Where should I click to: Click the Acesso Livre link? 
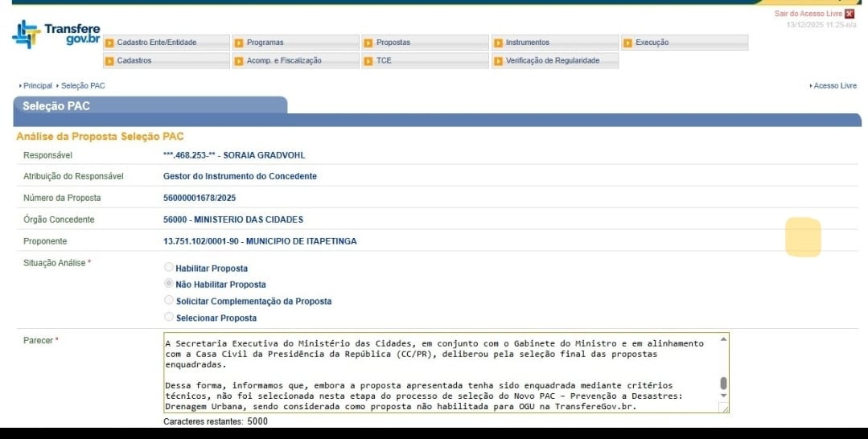tap(835, 86)
